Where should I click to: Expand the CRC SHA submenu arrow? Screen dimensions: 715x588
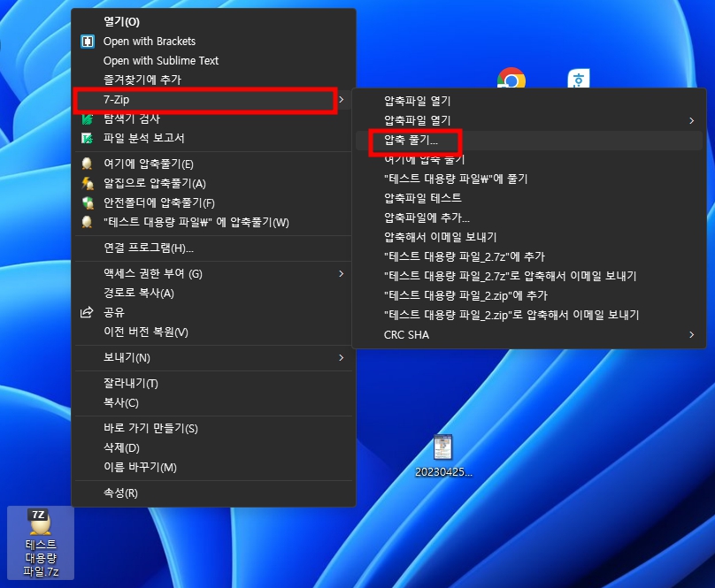pos(692,334)
